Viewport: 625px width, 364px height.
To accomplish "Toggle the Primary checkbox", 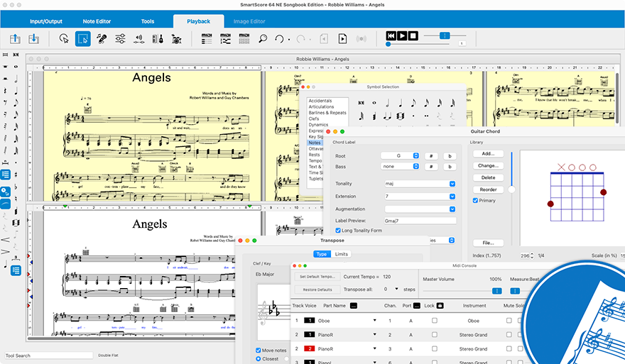I will pyautogui.click(x=475, y=200).
